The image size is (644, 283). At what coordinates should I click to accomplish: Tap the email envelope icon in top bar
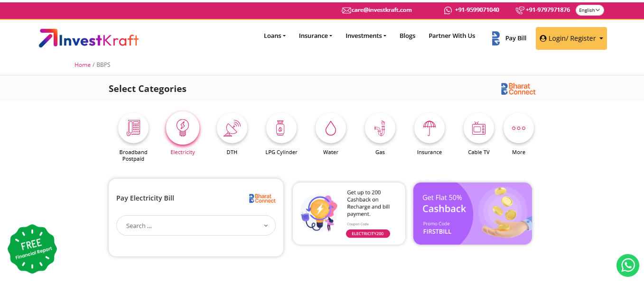point(346,10)
